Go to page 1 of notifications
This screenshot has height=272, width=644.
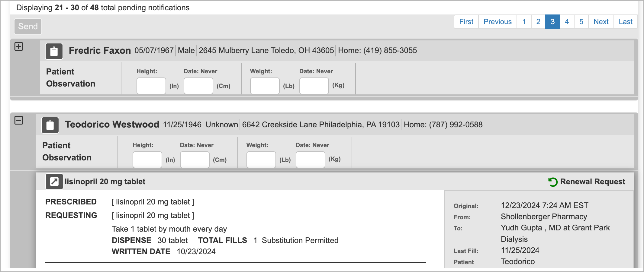tap(524, 22)
